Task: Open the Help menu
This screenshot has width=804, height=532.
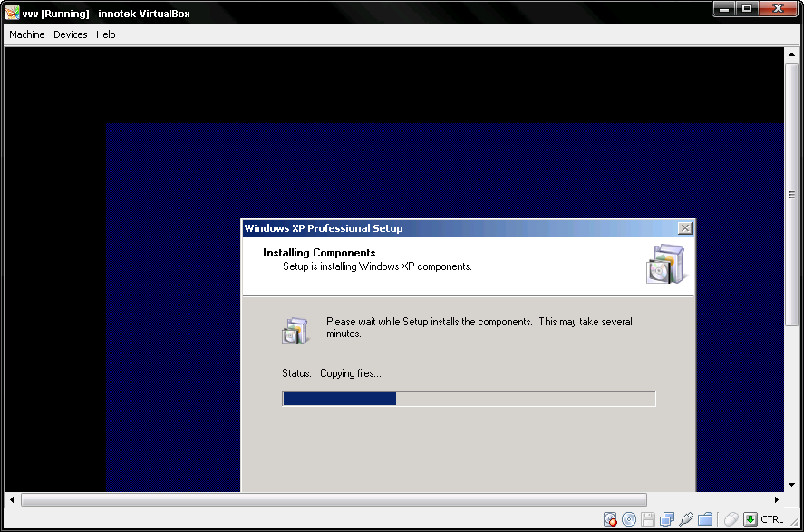Action: (106, 34)
